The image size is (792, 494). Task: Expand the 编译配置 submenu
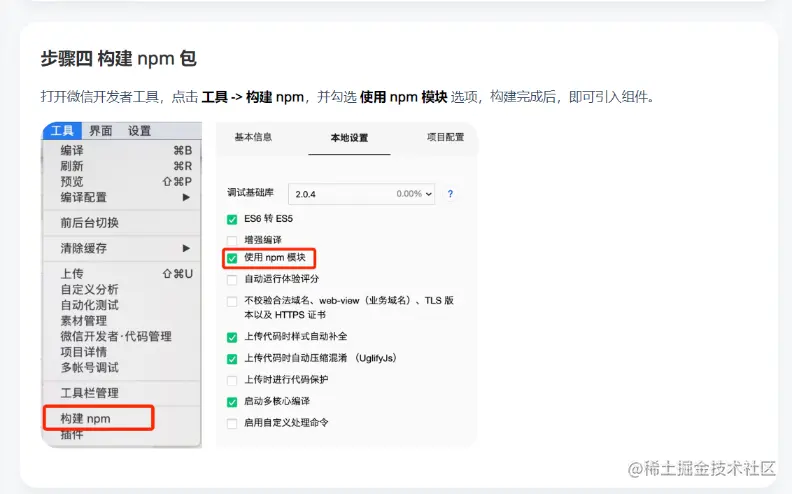(122, 197)
